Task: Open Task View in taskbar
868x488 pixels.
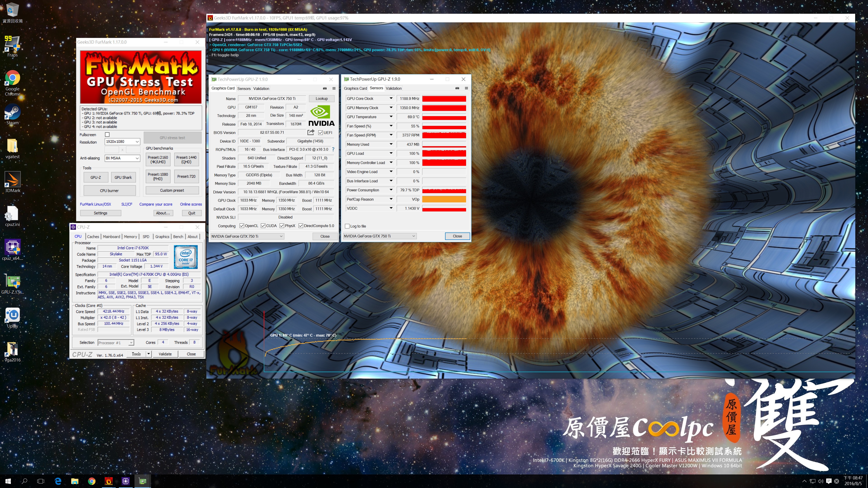Action: pos(41,481)
